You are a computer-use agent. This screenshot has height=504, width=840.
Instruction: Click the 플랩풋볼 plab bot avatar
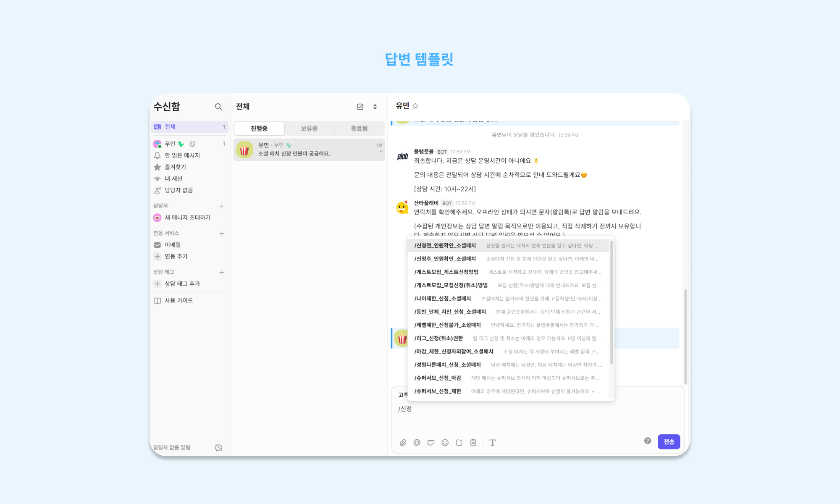tap(402, 157)
